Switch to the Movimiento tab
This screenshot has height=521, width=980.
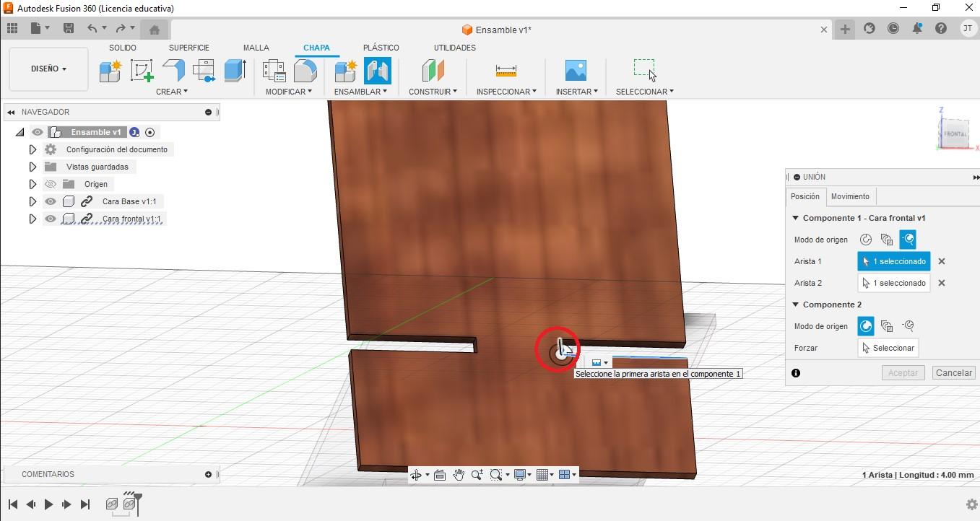[850, 196]
